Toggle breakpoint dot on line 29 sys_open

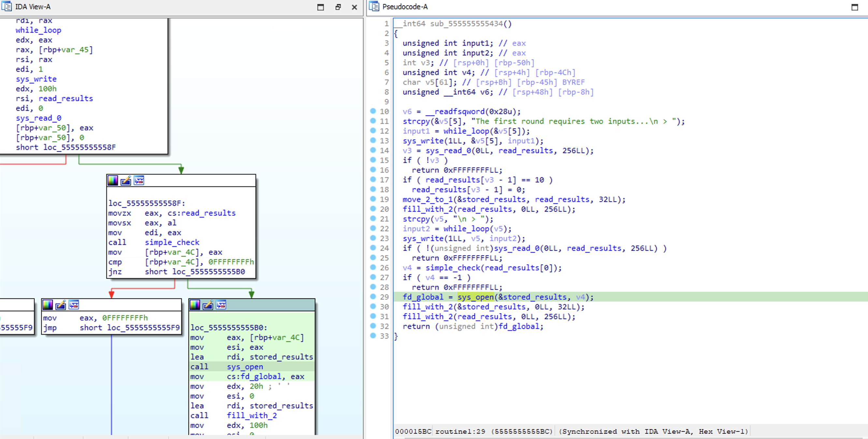tap(373, 296)
